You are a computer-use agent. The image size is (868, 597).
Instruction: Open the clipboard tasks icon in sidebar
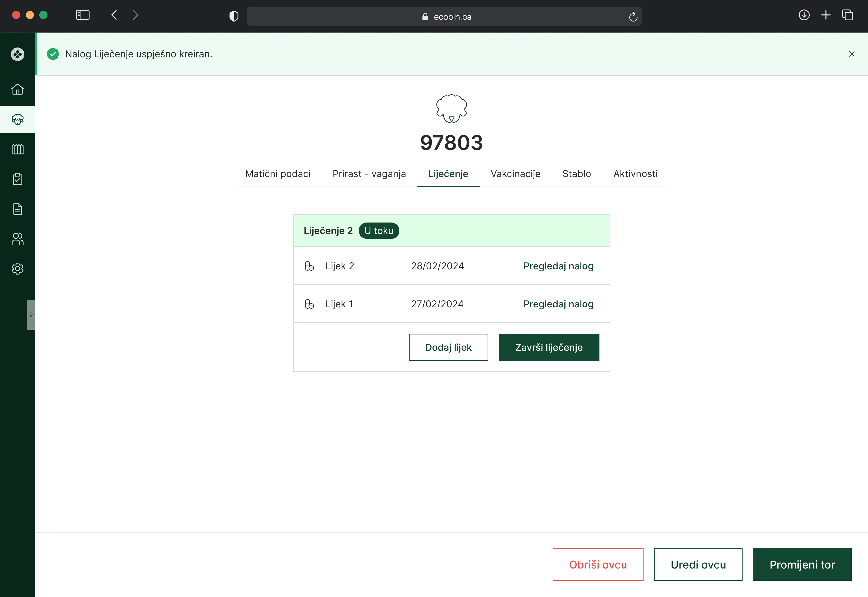[18, 179]
